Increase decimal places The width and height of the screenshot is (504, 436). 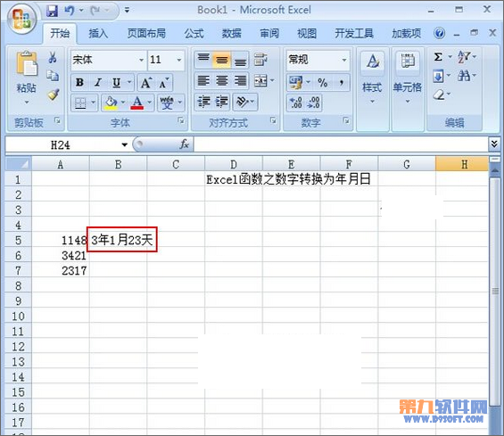click(295, 103)
